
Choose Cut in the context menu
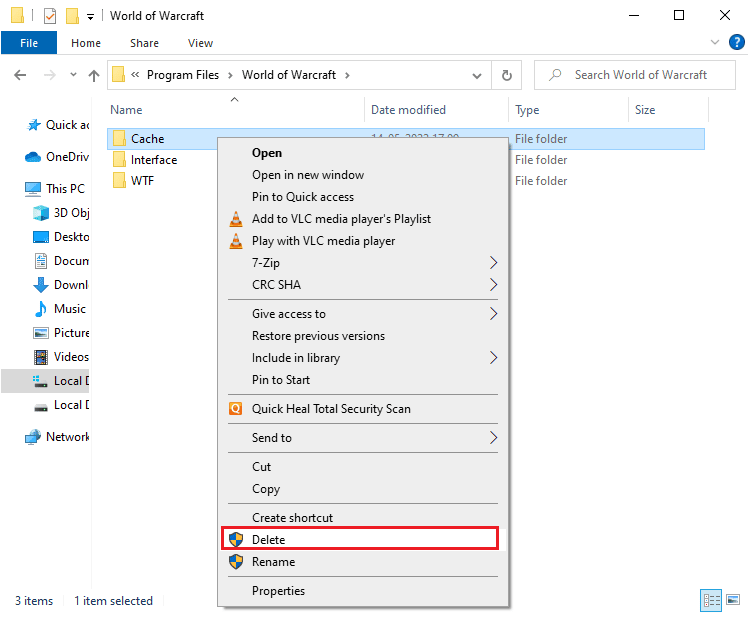(x=363, y=467)
